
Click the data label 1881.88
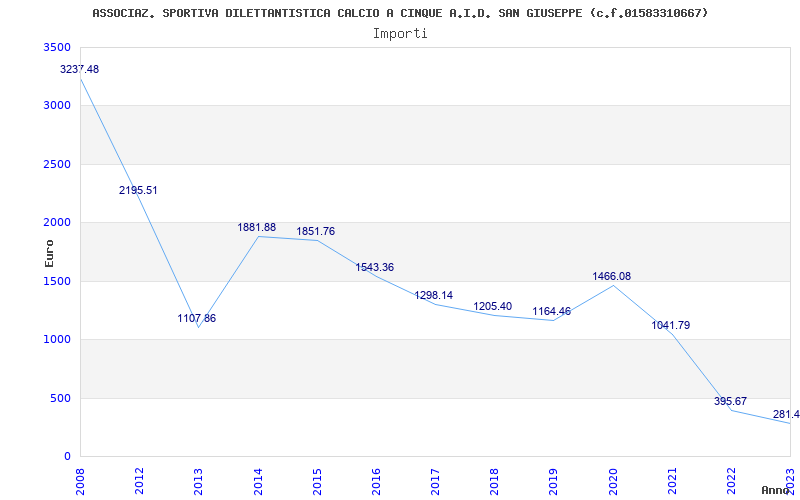257,228
